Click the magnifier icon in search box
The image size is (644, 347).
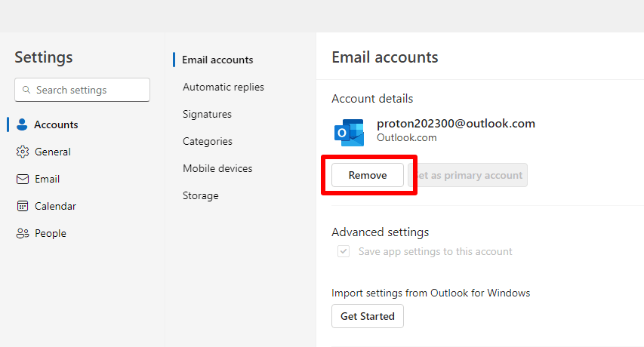pos(26,90)
